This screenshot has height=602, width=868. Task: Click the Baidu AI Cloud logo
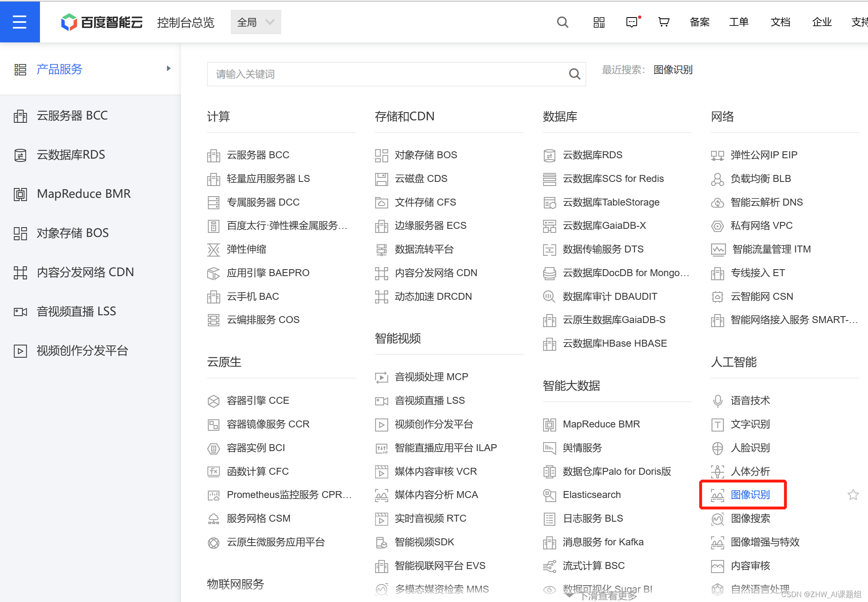click(x=102, y=22)
